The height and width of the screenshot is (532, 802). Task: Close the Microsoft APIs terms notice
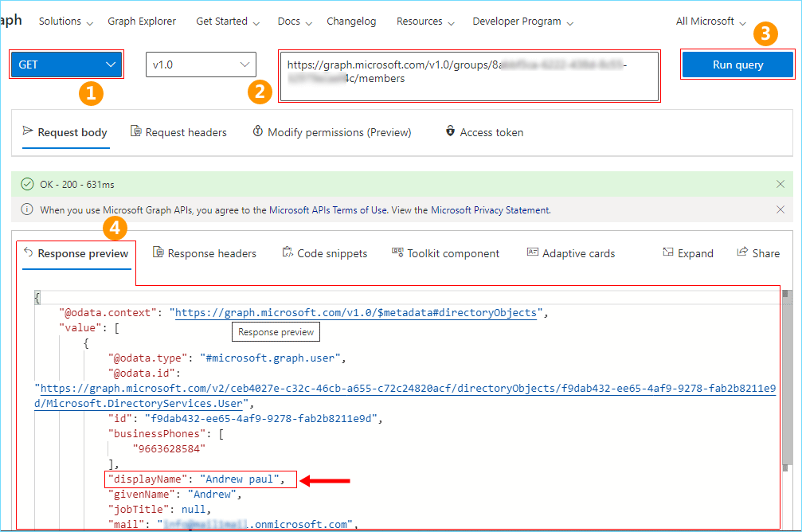tap(780, 209)
